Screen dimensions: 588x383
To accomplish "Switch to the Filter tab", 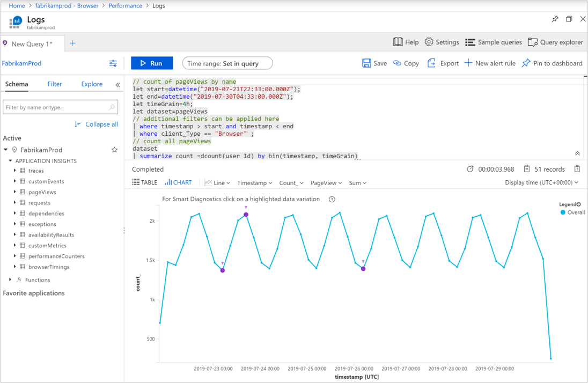I will [x=55, y=84].
